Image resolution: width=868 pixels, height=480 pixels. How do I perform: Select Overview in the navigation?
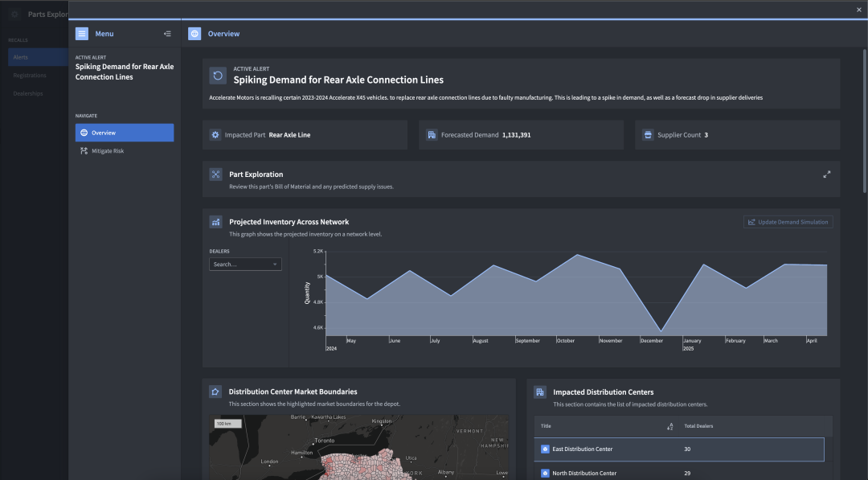click(x=125, y=133)
